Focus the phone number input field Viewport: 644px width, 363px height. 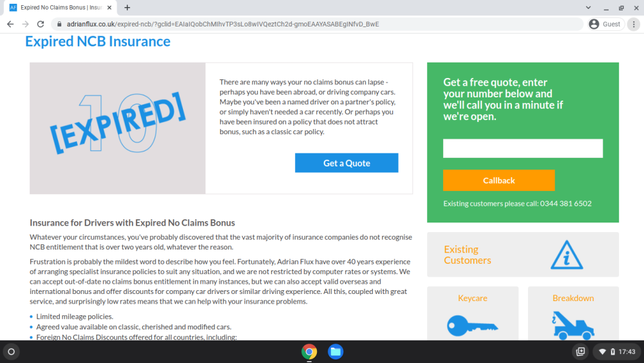pos(522,148)
